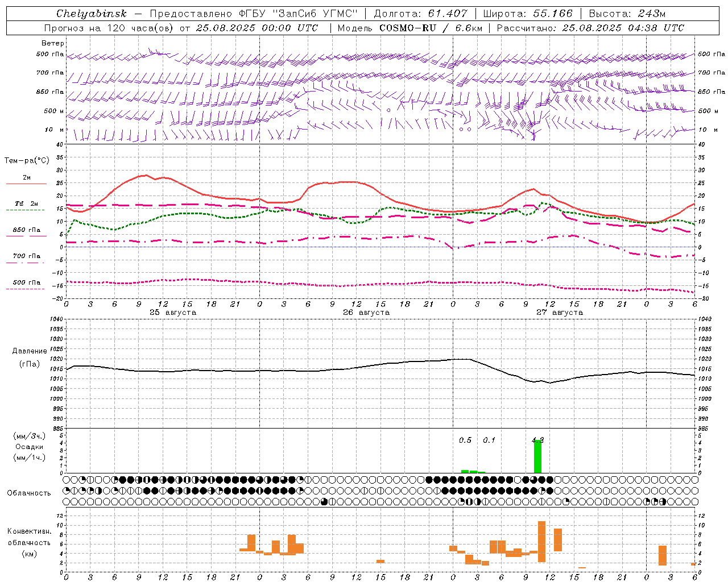Click the 'Облачность' cloudiness row label
This screenshot has height=582, width=728.
[x=29, y=493]
